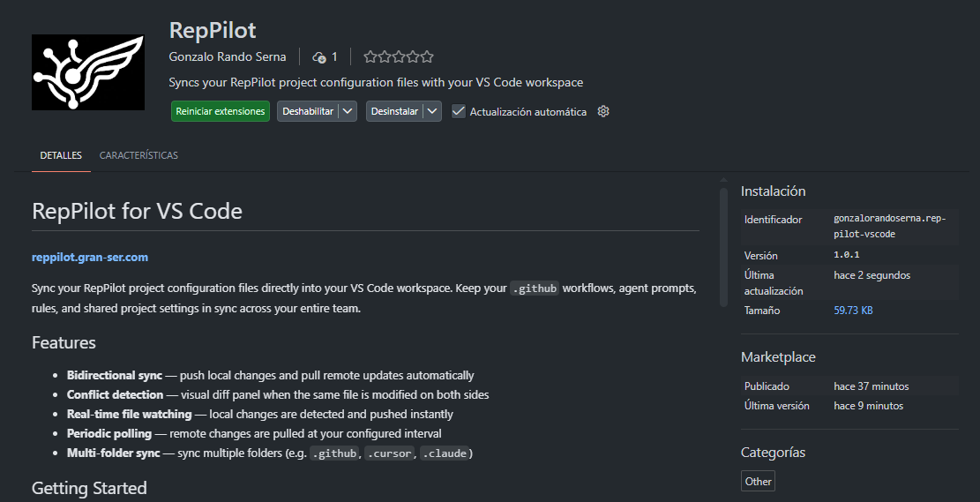Click the RepPilot extension title
The width and height of the screenshot is (980, 502).
213,30
